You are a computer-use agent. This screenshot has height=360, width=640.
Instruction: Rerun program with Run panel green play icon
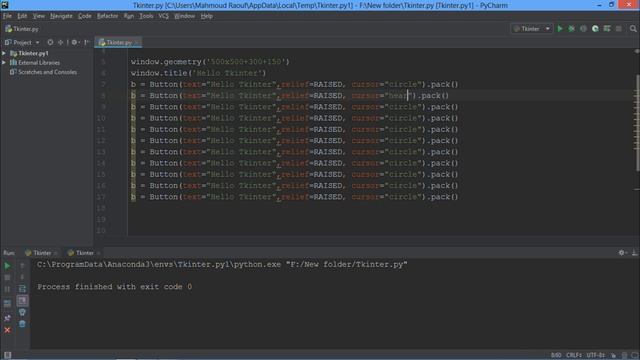click(x=7, y=266)
